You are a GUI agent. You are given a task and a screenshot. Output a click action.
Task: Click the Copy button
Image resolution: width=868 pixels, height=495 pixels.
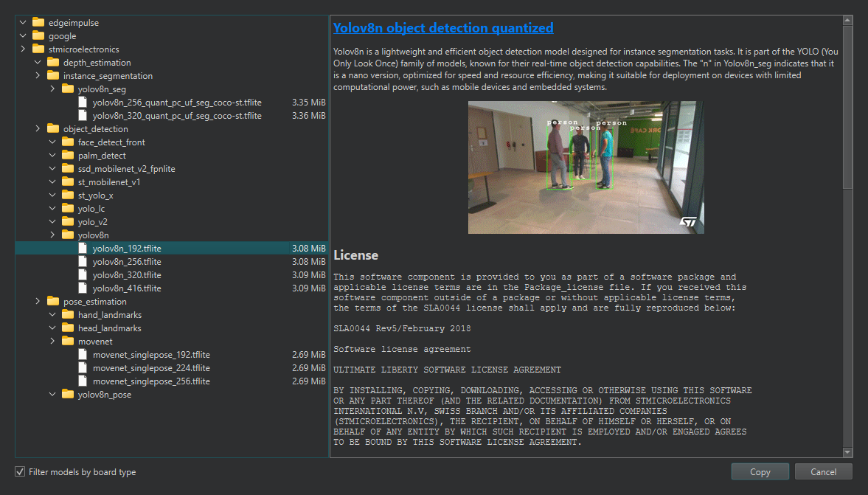point(760,471)
